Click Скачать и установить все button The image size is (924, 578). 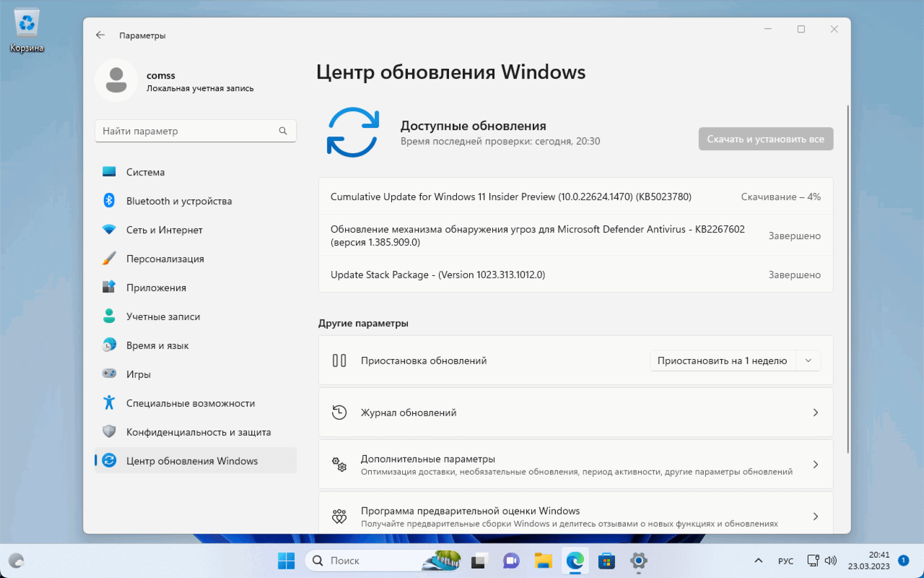(x=766, y=139)
